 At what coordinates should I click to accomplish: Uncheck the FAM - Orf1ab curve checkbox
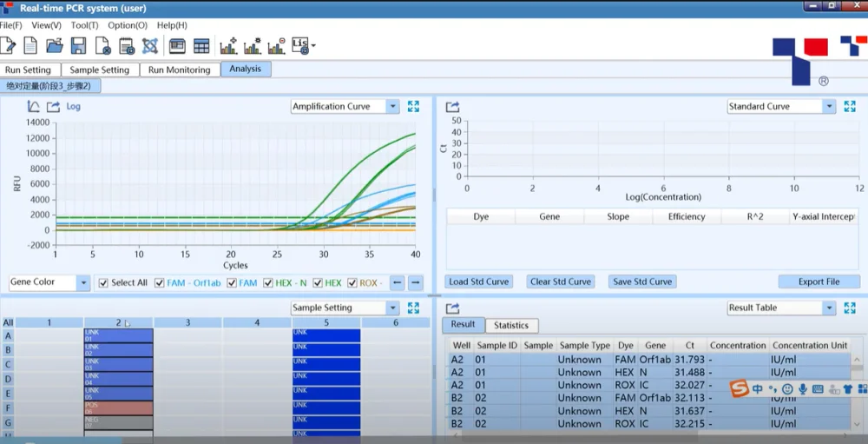click(160, 282)
